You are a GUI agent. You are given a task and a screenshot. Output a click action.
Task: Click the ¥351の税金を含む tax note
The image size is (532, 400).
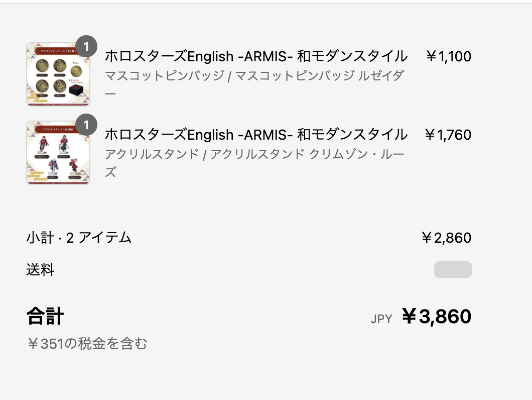pyautogui.click(x=87, y=344)
